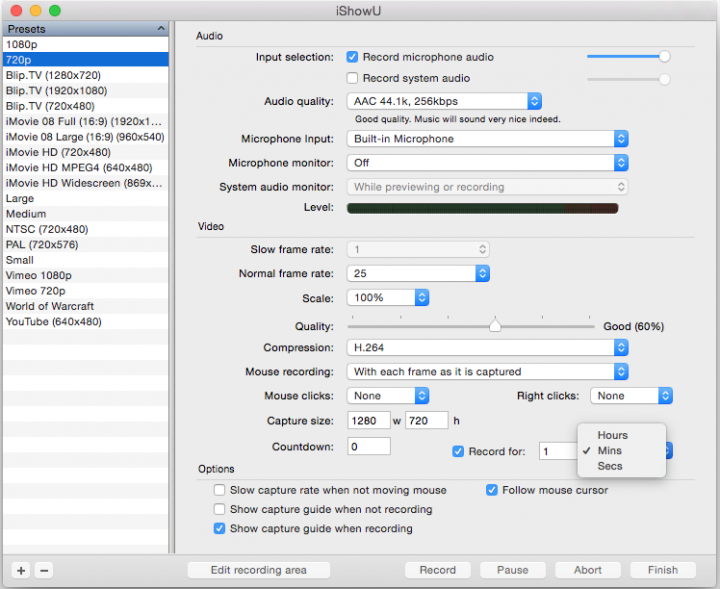Viewport: 720px width, 589px height.
Task: Sort presets using header arrow
Action: coord(161,28)
